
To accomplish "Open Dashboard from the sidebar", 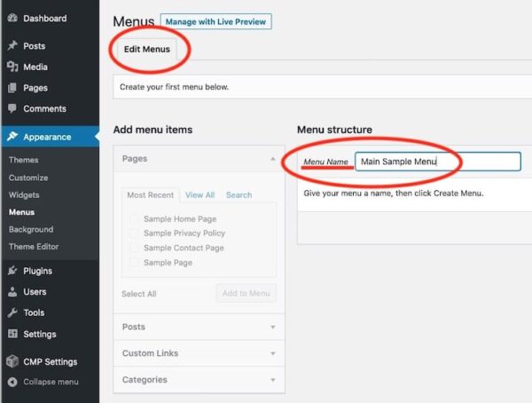I will pyautogui.click(x=45, y=19).
